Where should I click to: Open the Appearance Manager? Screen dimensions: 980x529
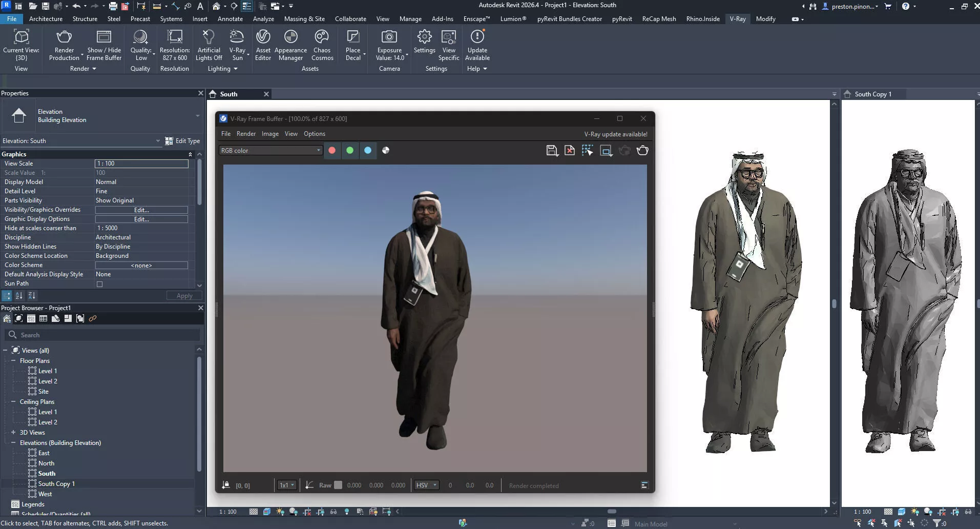pyautogui.click(x=290, y=45)
